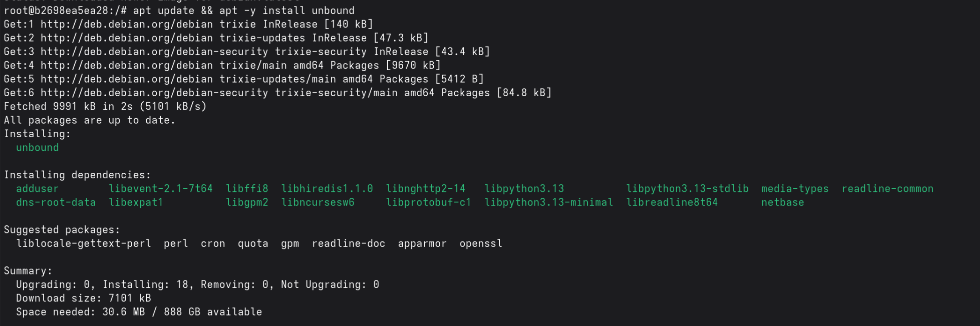Click the typed apt update command text
The height and width of the screenshot is (326, 980).
(x=243, y=10)
